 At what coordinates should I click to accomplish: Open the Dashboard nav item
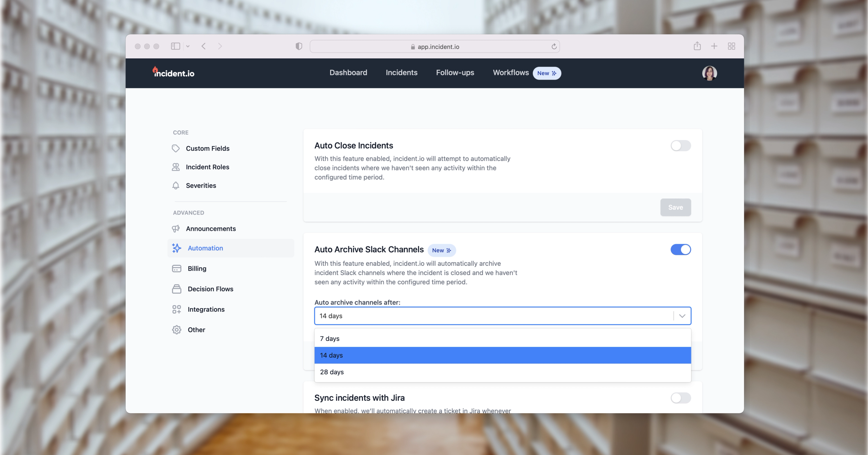click(x=348, y=73)
